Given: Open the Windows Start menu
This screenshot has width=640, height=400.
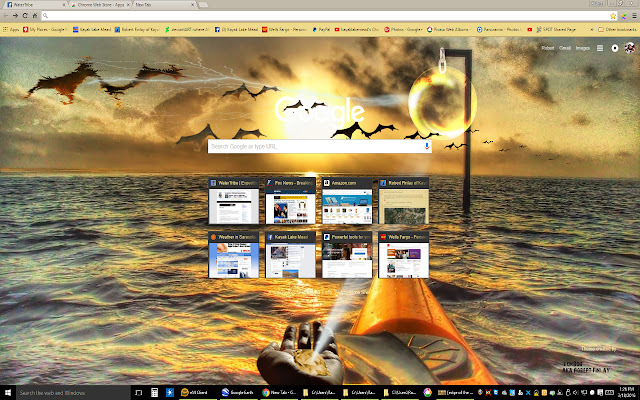Looking at the screenshot, I should pos(7,393).
